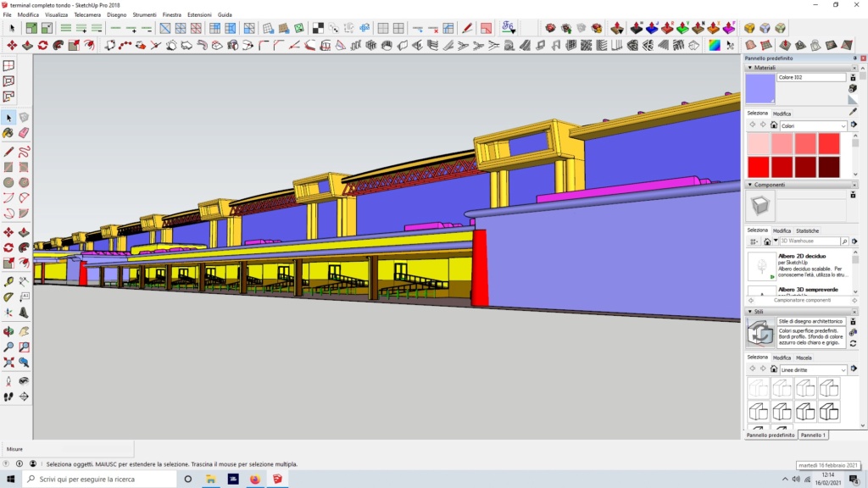This screenshot has height=488, width=868.
Task: Open the materials Details arrow menu
Action: 854,125
